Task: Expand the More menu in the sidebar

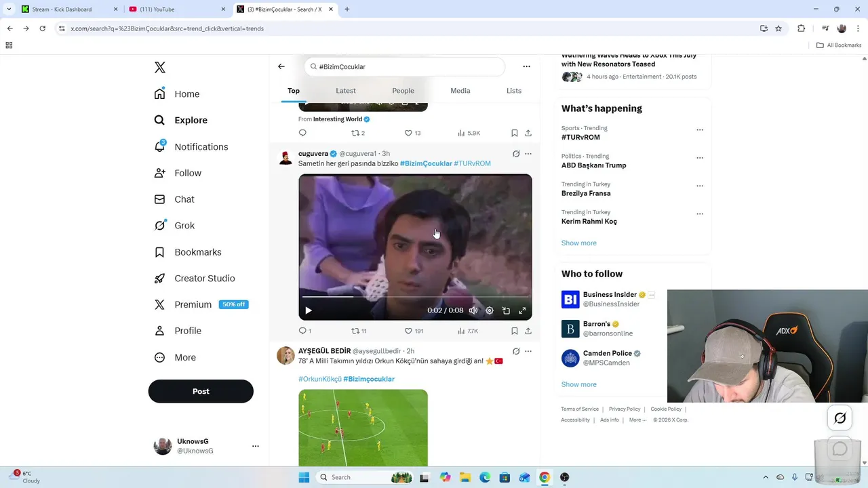Action: tap(175, 357)
